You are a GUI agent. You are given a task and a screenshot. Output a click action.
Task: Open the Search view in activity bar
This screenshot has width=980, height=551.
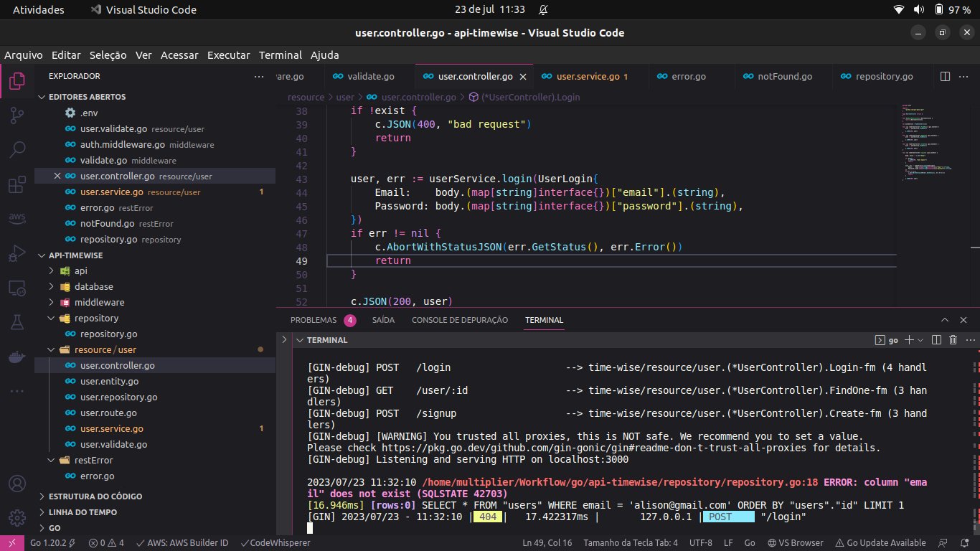(17, 150)
